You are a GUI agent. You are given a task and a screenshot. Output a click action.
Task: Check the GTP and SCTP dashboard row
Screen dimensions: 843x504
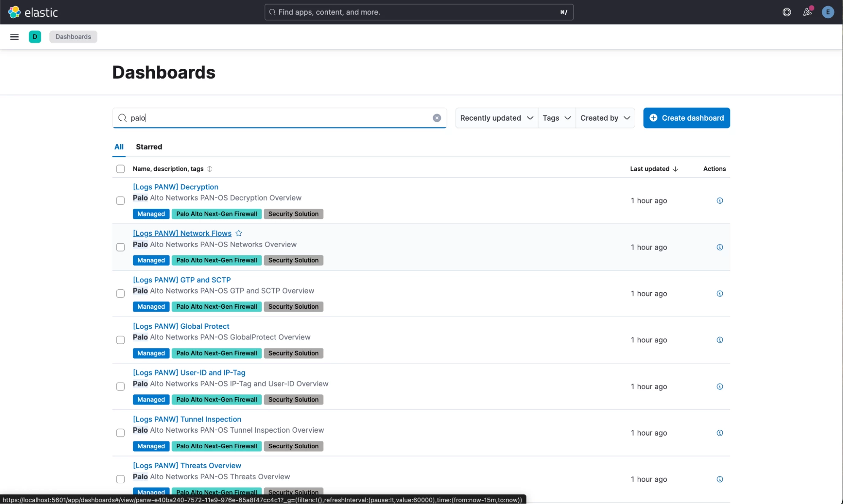[121, 294]
